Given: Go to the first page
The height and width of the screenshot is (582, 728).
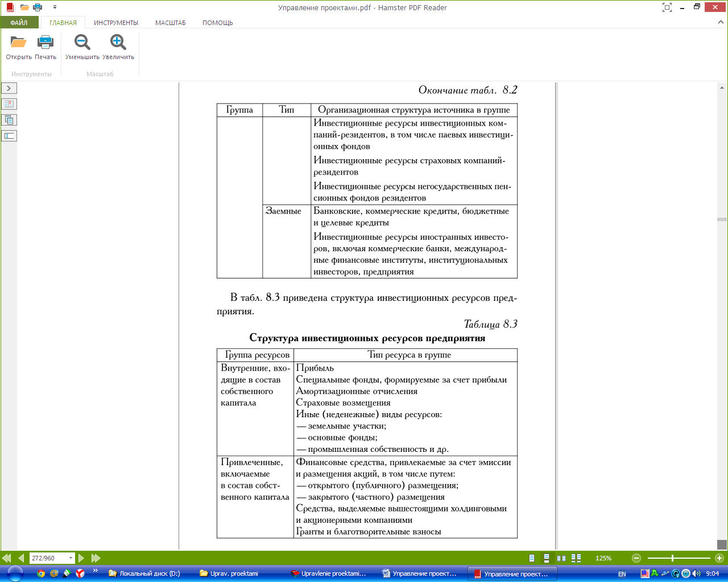Looking at the screenshot, I should click(7, 558).
